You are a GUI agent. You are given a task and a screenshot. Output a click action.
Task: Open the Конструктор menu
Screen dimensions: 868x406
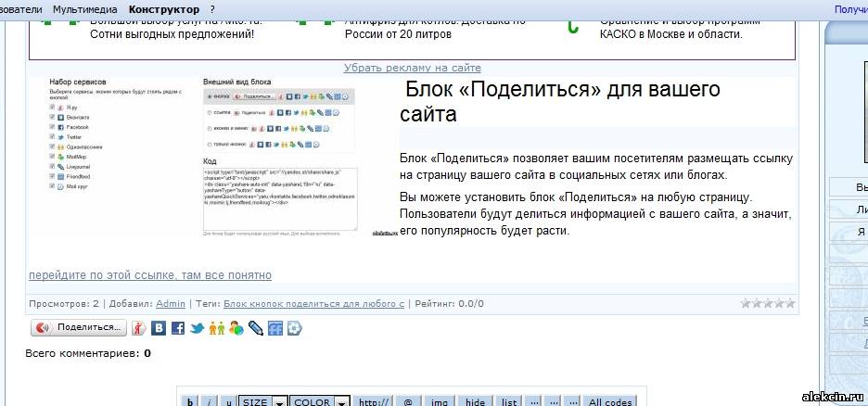(x=164, y=9)
